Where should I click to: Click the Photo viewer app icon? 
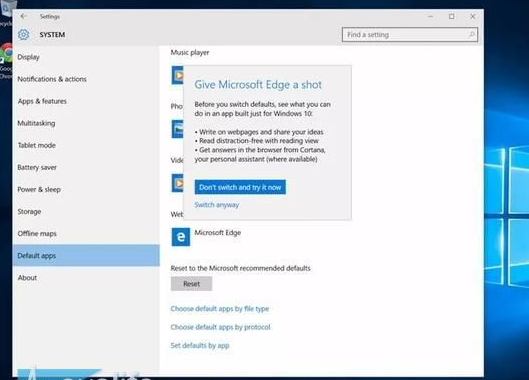click(x=177, y=129)
